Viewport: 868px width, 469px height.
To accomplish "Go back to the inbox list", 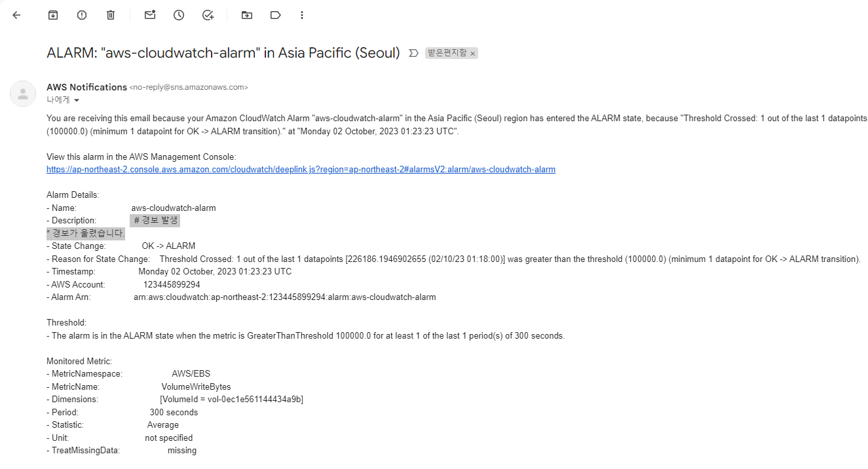I will point(16,15).
